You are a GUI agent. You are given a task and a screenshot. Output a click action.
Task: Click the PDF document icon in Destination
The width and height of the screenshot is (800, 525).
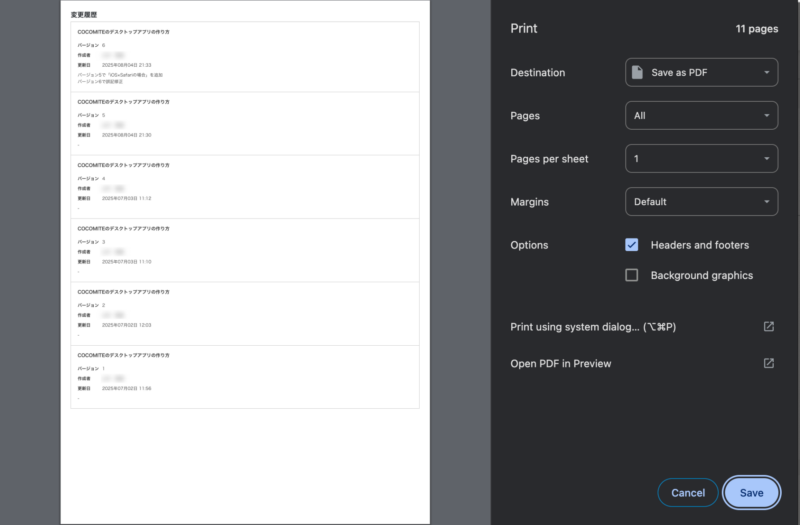coord(638,73)
